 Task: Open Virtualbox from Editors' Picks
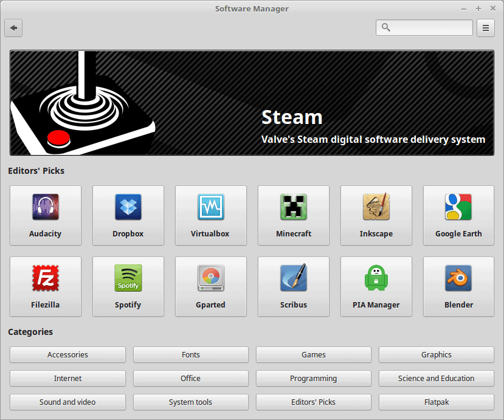(210, 216)
